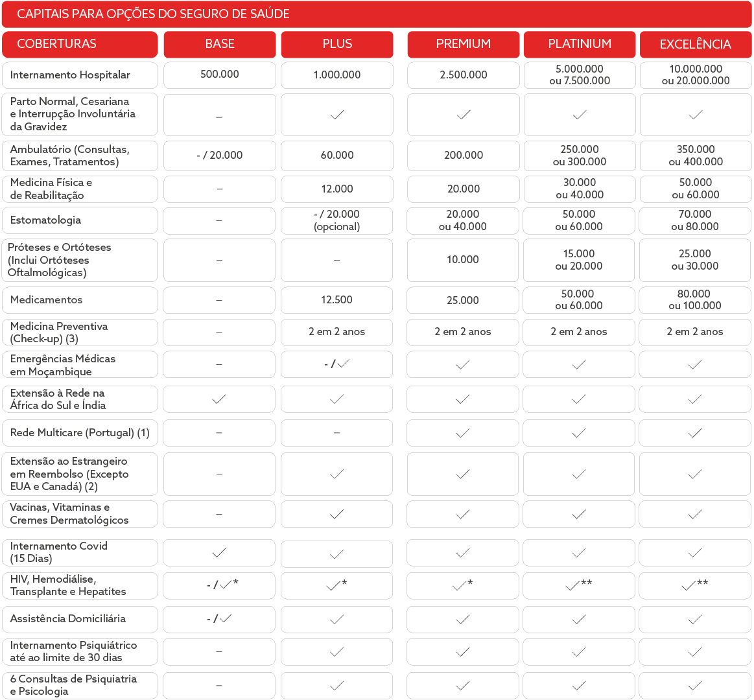
Task: Click PLUS checkmark for Extensão ao Estrangeiro
Action: (x=336, y=474)
